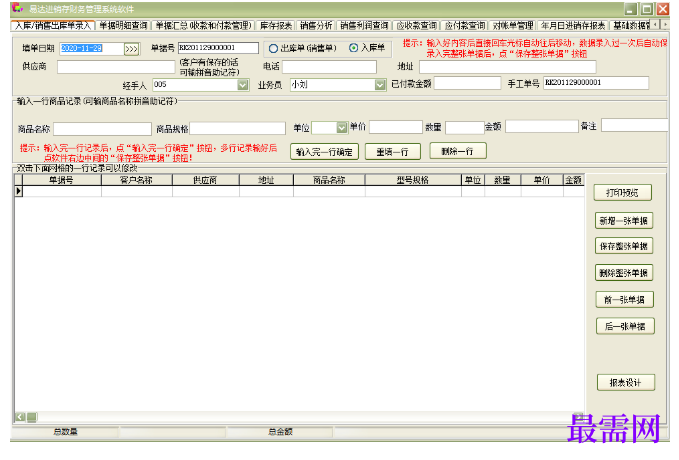Image resolution: width=679 pixels, height=460 pixels.
Task: Focus the 单据号 input field
Action: point(218,48)
